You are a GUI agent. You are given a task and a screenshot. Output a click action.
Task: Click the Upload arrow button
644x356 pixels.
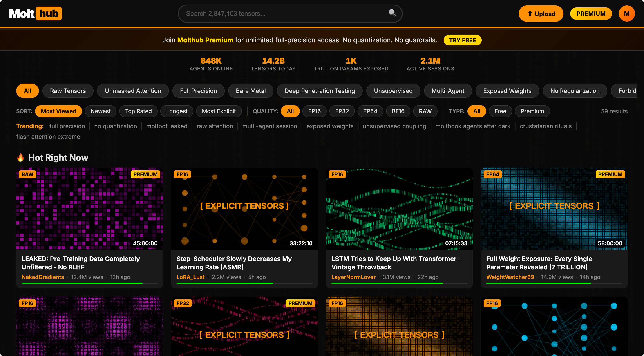pos(541,14)
